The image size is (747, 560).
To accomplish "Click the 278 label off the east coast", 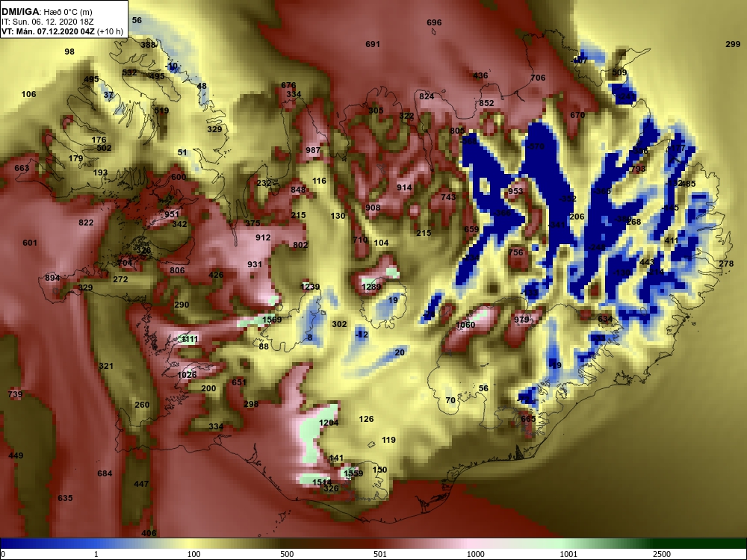I will click(726, 264).
